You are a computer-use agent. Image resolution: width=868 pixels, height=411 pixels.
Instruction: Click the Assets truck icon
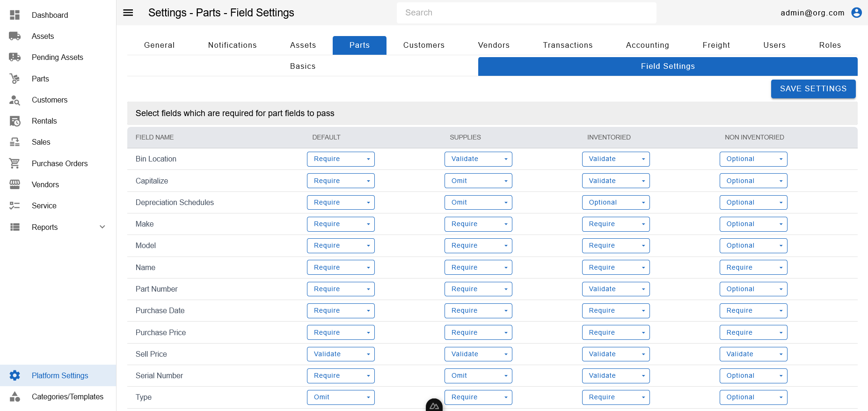15,36
